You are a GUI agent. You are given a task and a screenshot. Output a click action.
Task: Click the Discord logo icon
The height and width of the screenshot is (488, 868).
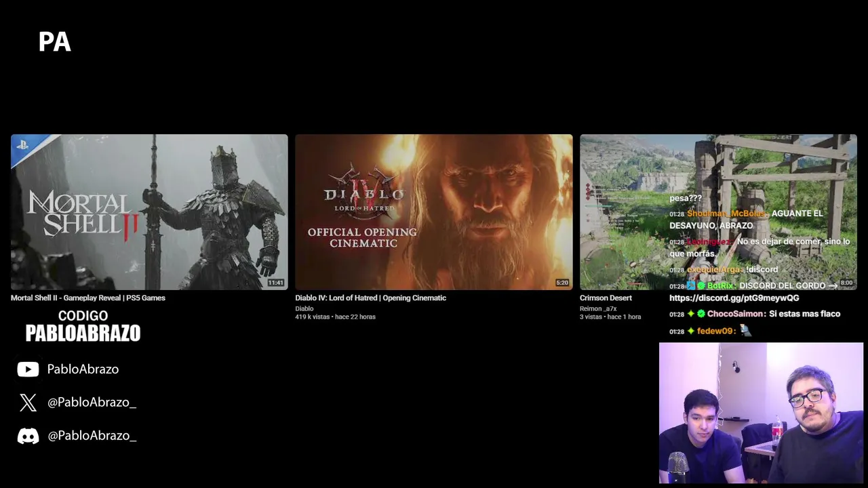click(28, 436)
